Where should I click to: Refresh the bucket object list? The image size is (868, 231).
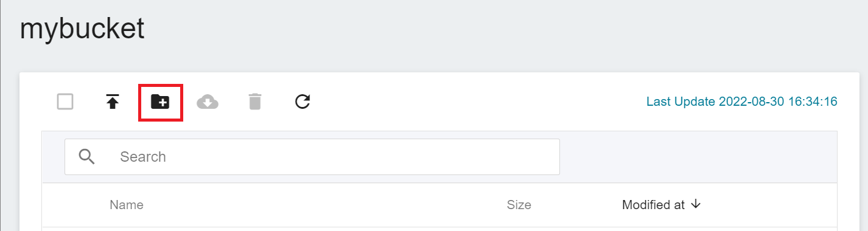coord(303,102)
